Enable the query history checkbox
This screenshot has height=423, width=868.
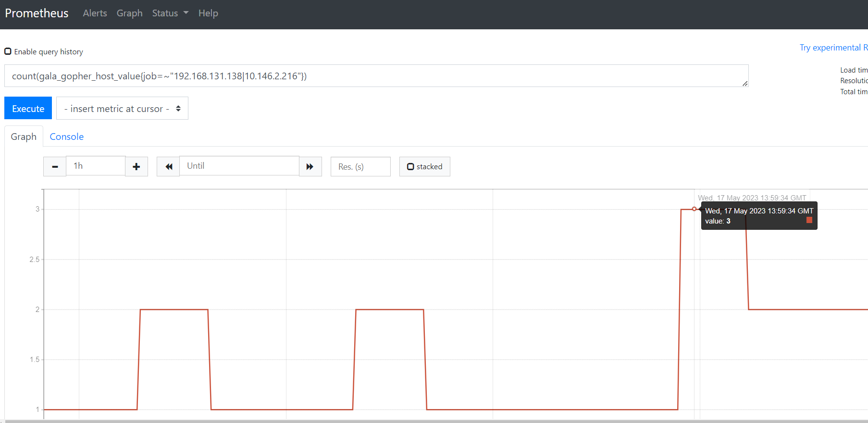coord(8,51)
